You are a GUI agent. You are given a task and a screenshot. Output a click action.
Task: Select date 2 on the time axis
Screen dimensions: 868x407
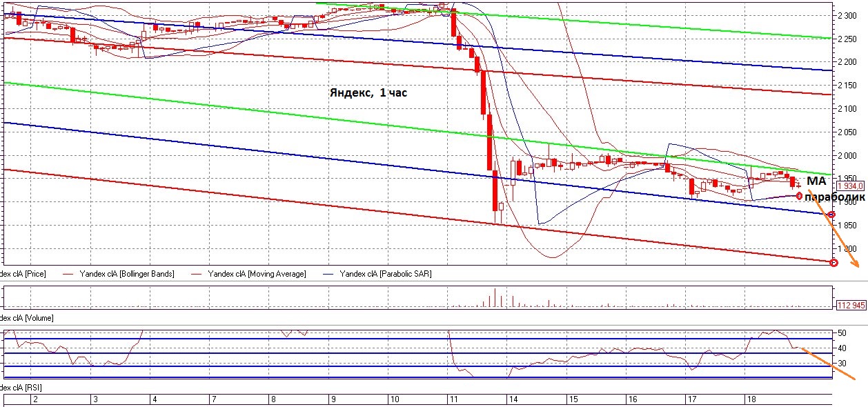36,399
